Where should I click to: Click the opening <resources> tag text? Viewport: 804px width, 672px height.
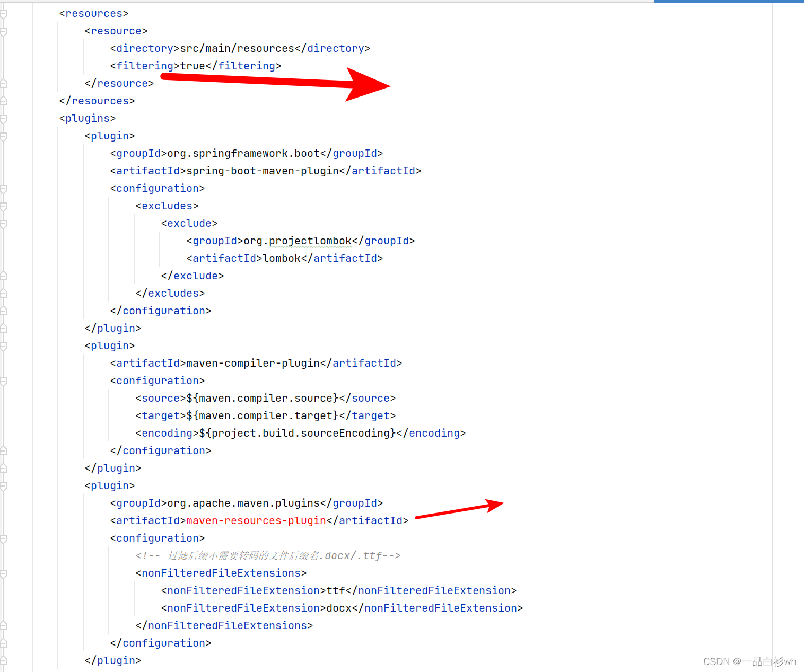coord(94,13)
